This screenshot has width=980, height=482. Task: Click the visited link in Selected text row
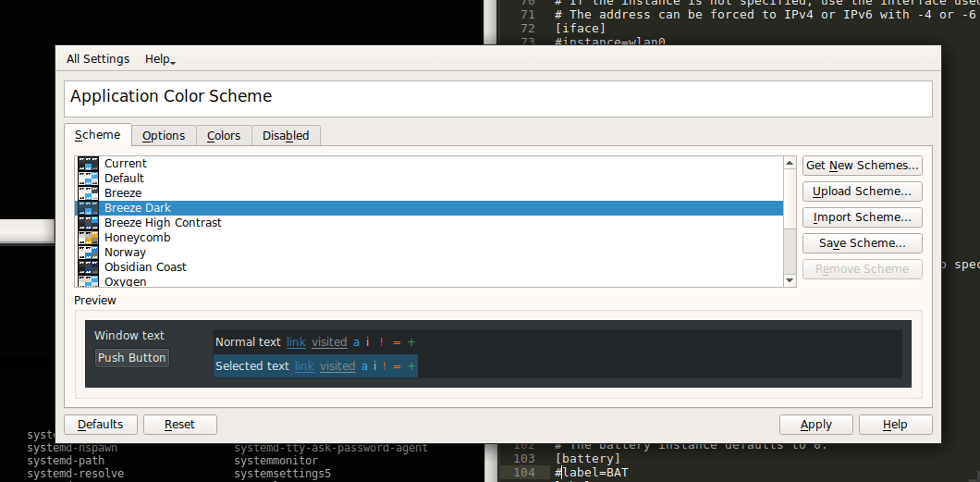[337, 365]
